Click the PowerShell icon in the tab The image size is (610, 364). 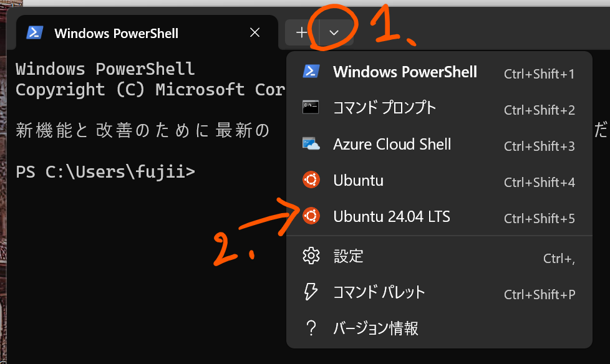34,33
